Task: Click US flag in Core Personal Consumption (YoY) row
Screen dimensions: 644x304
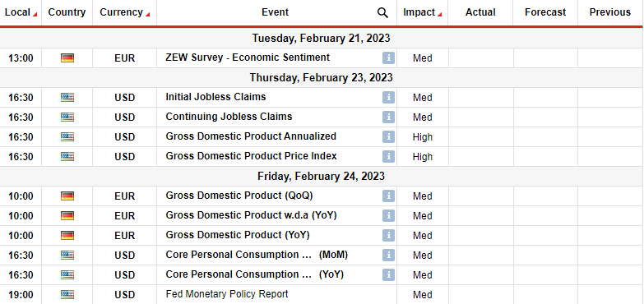Action: point(67,274)
